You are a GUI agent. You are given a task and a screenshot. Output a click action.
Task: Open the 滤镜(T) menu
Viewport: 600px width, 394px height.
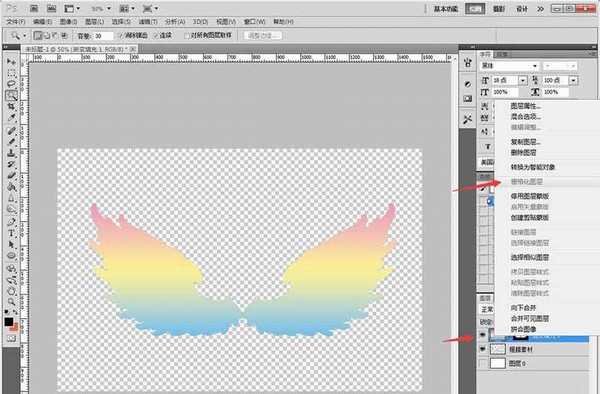[x=148, y=22]
